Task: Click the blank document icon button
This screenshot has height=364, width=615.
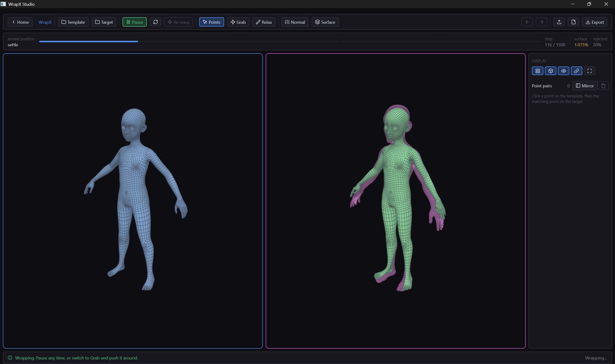Action: point(574,22)
